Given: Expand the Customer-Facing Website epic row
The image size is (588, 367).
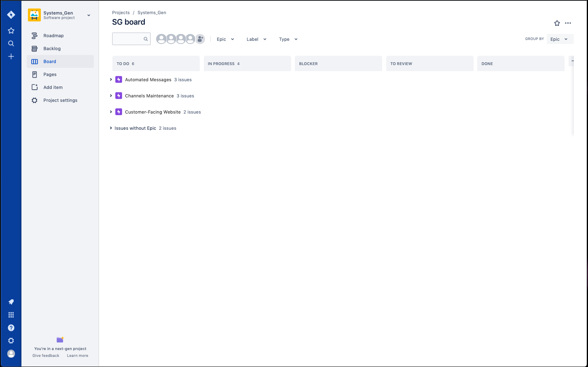Looking at the screenshot, I should pos(111,112).
